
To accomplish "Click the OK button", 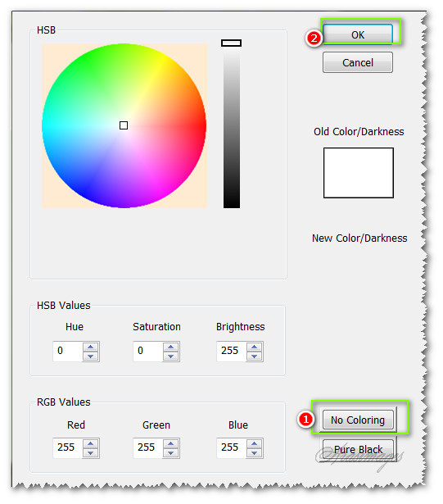I will point(358,34).
